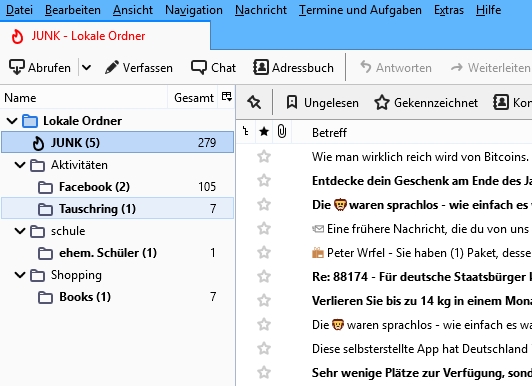Open the Hilfe menu

pos(488,10)
